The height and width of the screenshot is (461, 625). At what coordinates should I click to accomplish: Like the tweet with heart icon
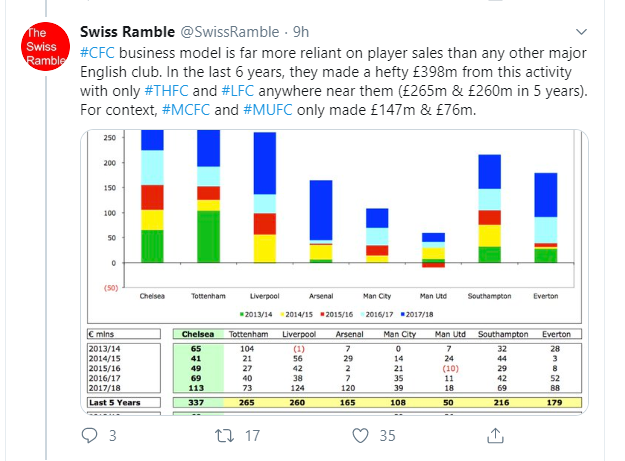tap(360, 435)
